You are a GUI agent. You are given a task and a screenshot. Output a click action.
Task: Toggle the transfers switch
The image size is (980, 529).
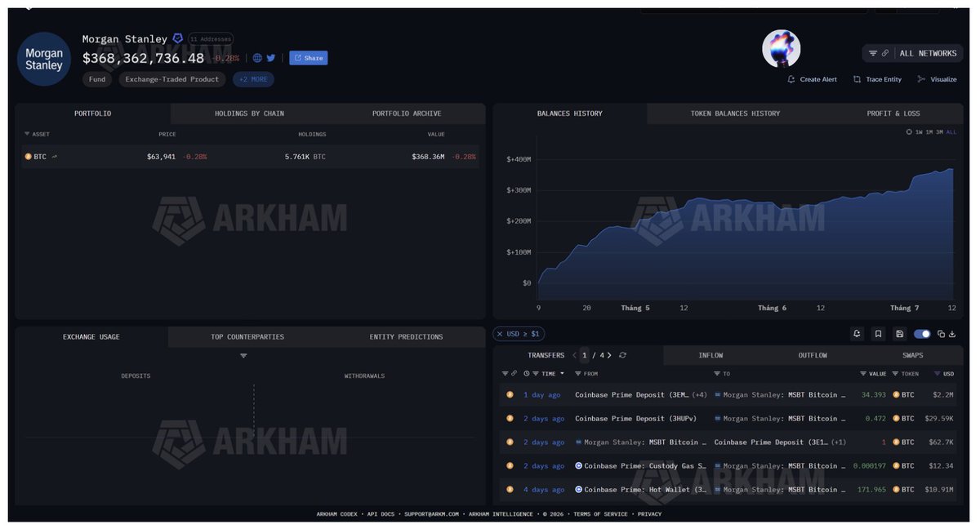(x=922, y=334)
